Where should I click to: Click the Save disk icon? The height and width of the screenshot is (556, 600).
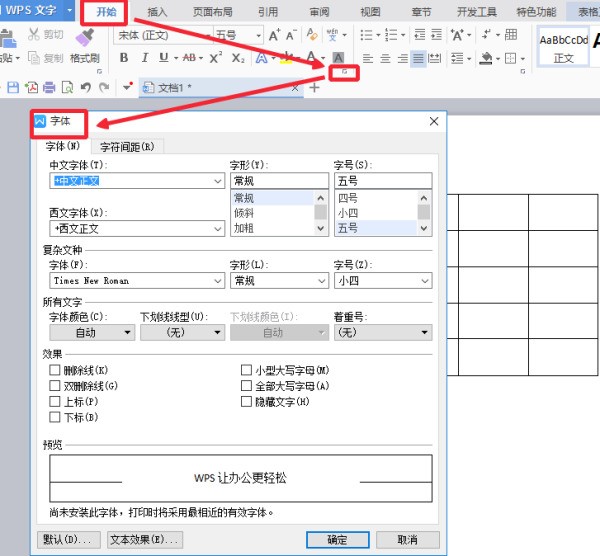(13, 88)
